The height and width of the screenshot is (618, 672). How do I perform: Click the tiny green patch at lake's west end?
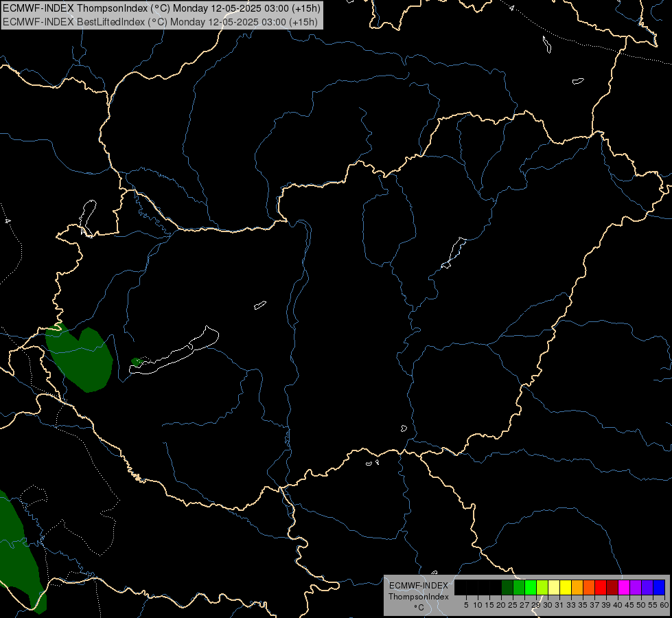click(x=137, y=362)
